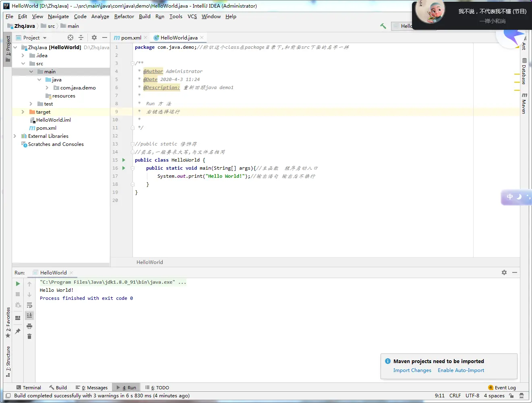The image size is (532, 403).
Task: Click the CRLF line separator indicator
Action: [455, 396]
